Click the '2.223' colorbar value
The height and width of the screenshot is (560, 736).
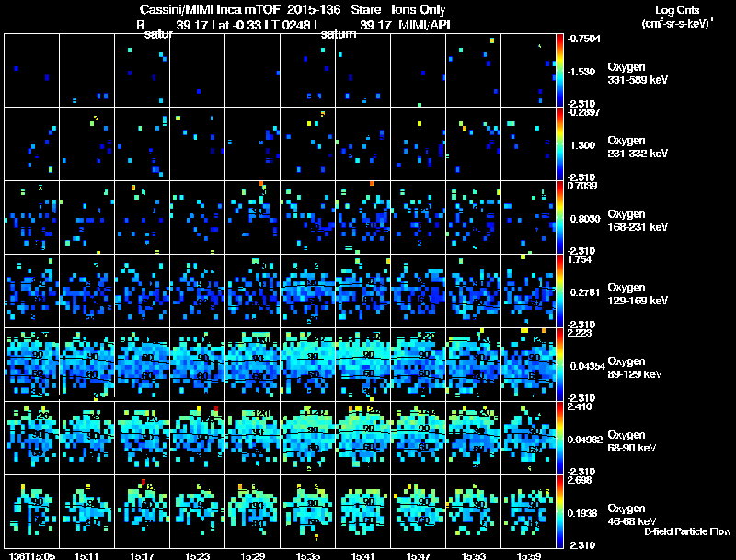tap(580, 334)
